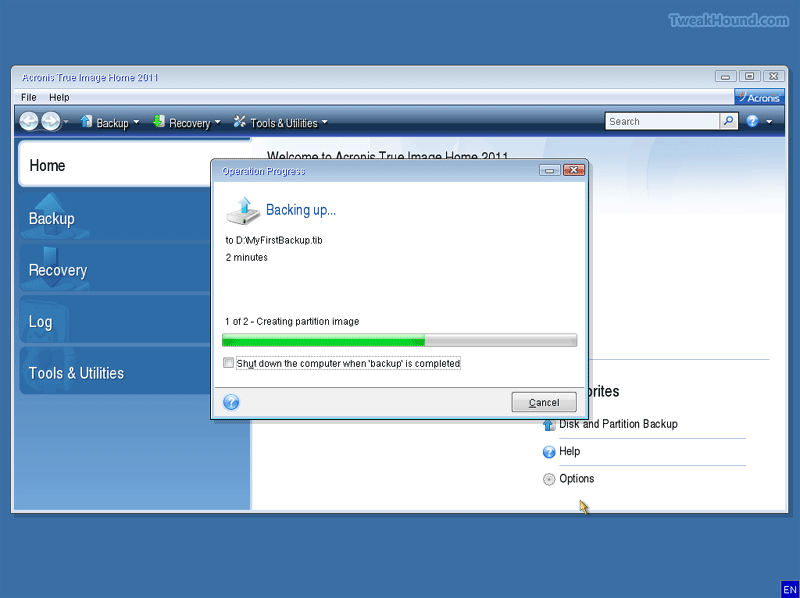
Task: Click the Tools & Utilities toolbar icon
Action: pos(239,122)
